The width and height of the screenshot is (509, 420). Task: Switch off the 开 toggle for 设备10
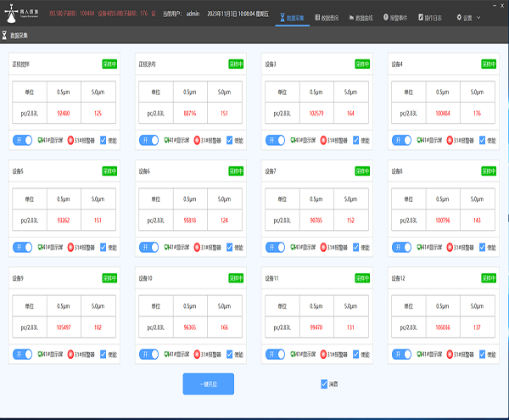pyautogui.click(x=148, y=354)
